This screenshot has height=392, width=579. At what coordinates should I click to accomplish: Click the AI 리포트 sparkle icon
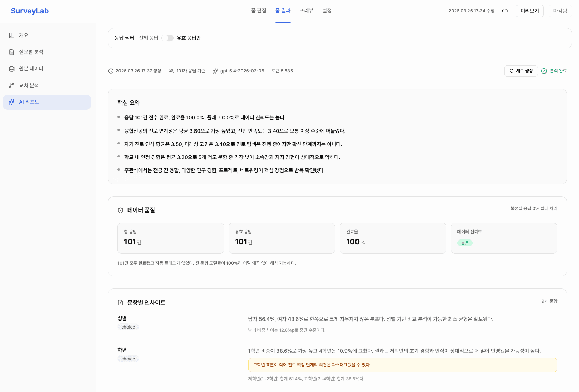[11, 102]
